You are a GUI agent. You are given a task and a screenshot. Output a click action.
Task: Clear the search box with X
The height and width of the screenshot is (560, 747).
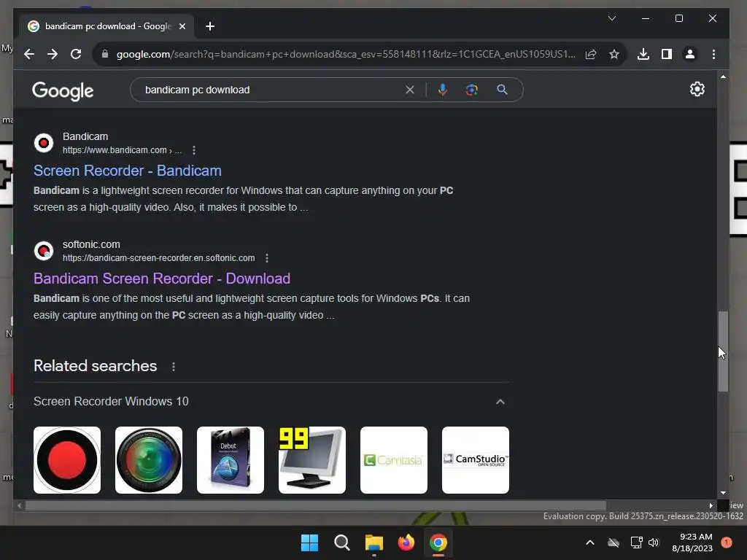(410, 90)
